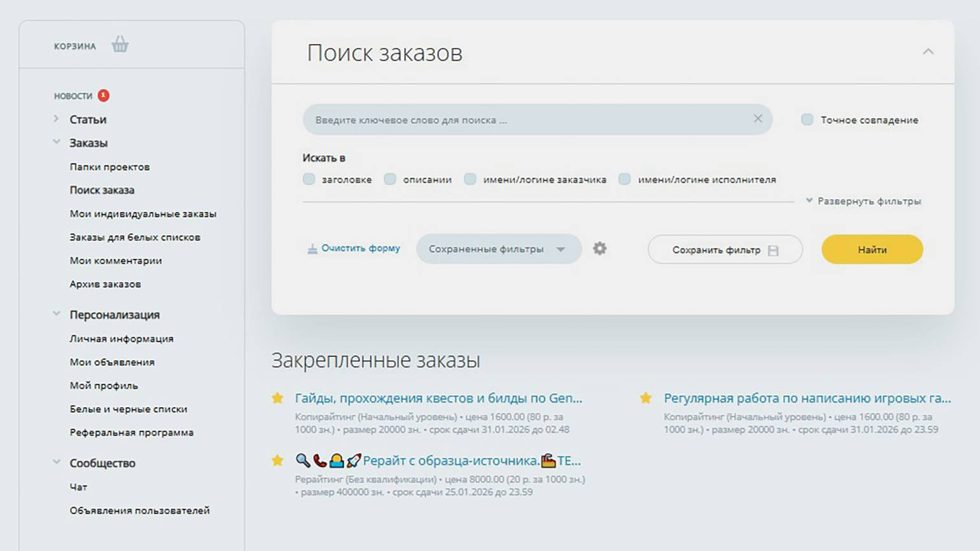Clear the search field with the X icon
980x551 pixels.
point(757,119)
